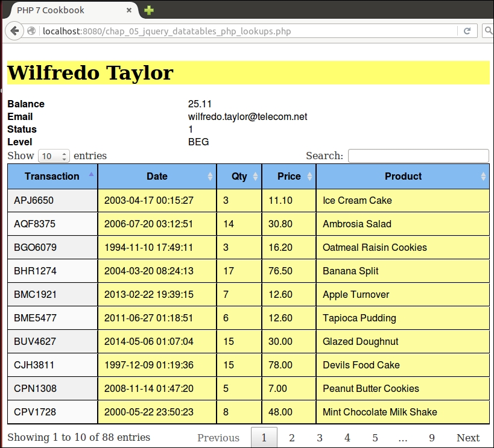Image resolution: width=494 pixels, height=448 pixels.
Task: Open page 5 in the pagination
Action: pyautogui.click(x=375, y=438)
